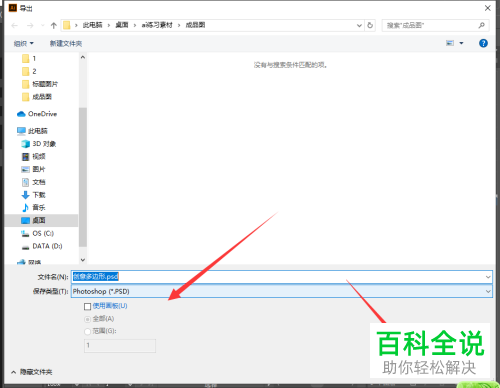Screen dimensions: 500x388
Task: Change the view with the view icon
Action: coord(450,43)
